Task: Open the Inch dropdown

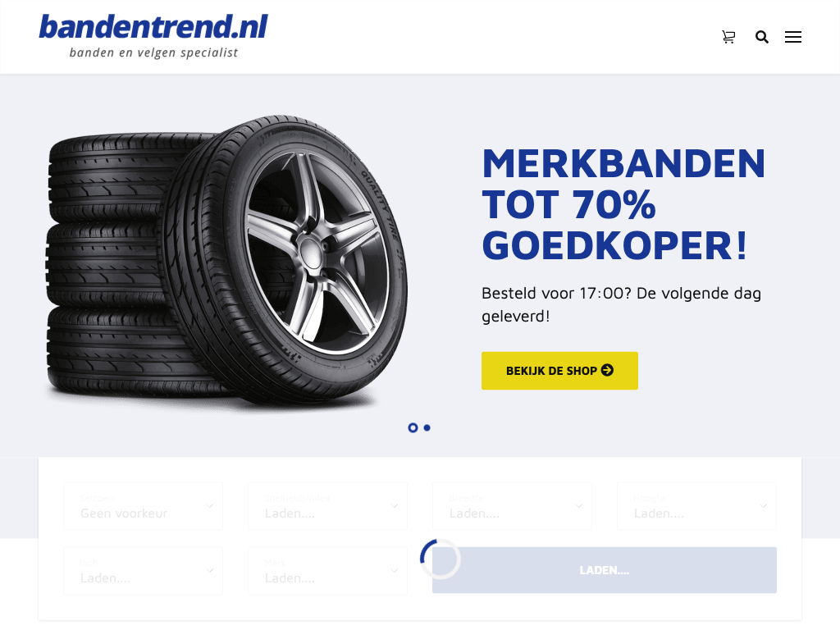Action: coord(143,571)
